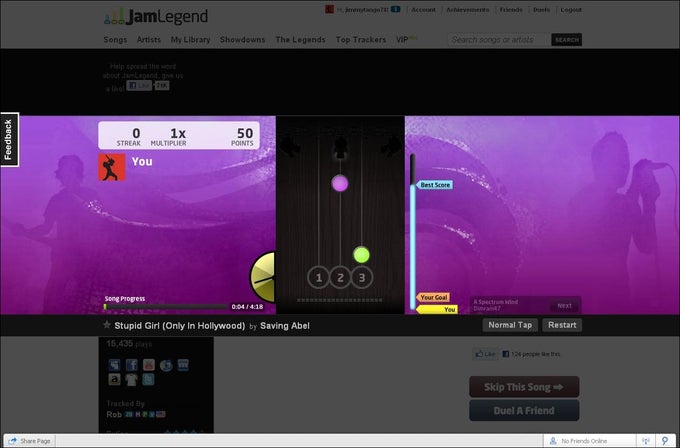Screen dimensions: 680x448
Task: Open the Feedback side tab
Action: pyautogui.click(x=9, y=140)
